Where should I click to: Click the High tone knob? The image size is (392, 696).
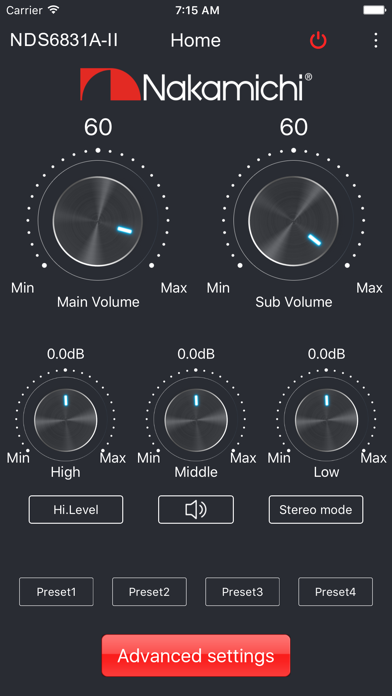pos(66,420)
